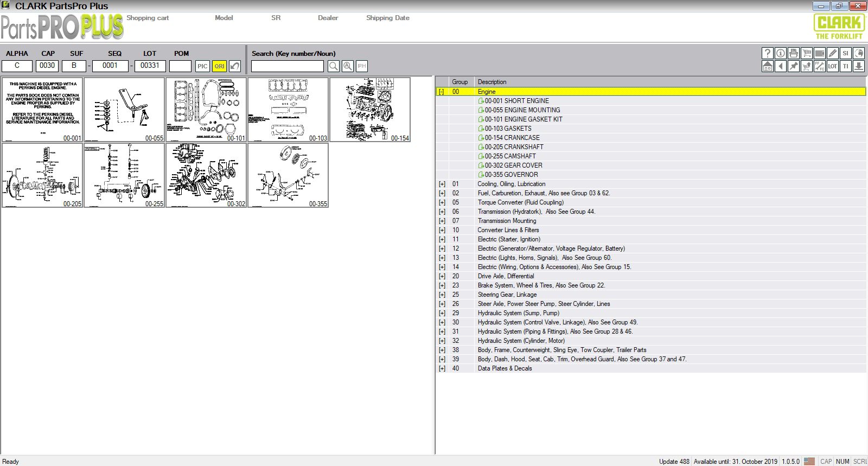868x466 pixels.
Task: Expand group 05 Torque Converter
Action: pyautogui.click(x=442, y=202)
